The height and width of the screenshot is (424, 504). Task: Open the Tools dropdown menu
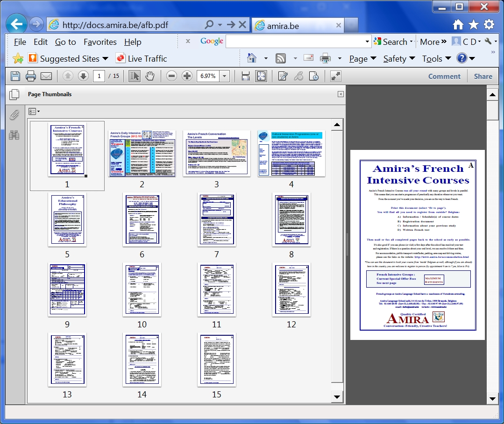(436, 59)
